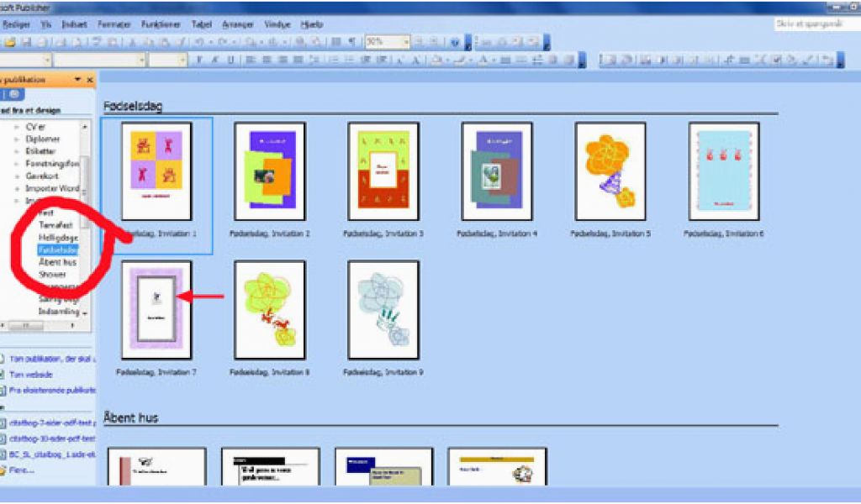Click the Shadow Style icon

tap(553, 60)
